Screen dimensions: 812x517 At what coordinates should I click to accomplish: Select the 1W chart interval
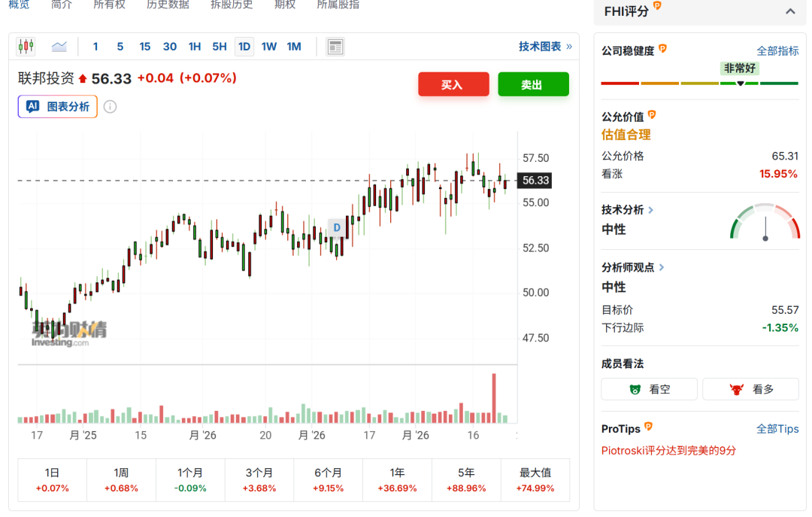pos(269,47)
